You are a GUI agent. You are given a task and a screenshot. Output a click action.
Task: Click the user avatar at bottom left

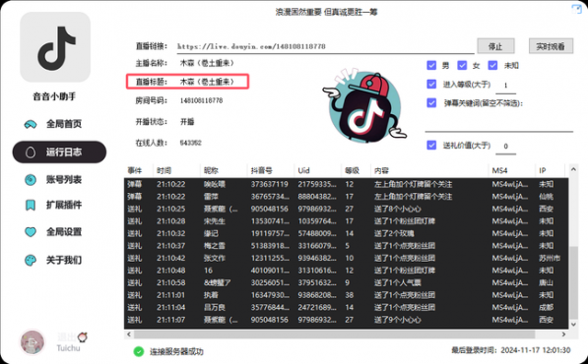tap(33, 342)
